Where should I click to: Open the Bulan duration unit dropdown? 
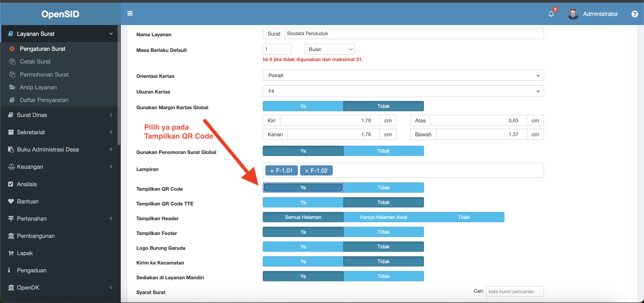(330, 49)
